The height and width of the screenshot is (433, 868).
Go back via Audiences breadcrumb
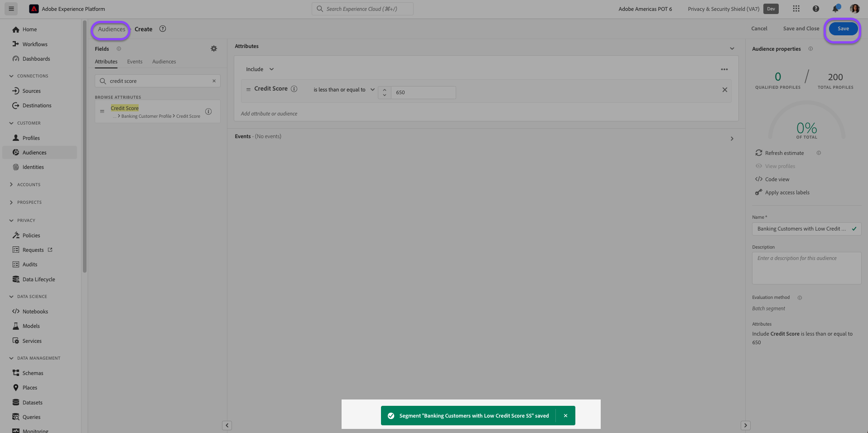tap(111, 29)
